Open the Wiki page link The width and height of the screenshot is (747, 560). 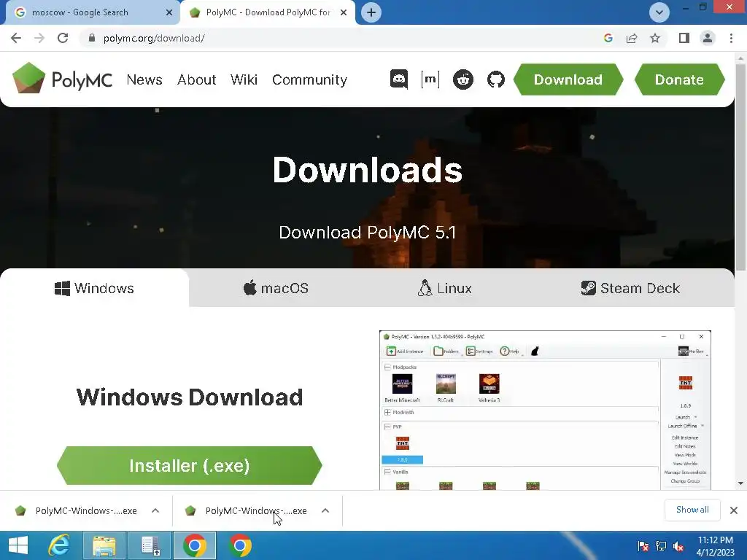244,79
